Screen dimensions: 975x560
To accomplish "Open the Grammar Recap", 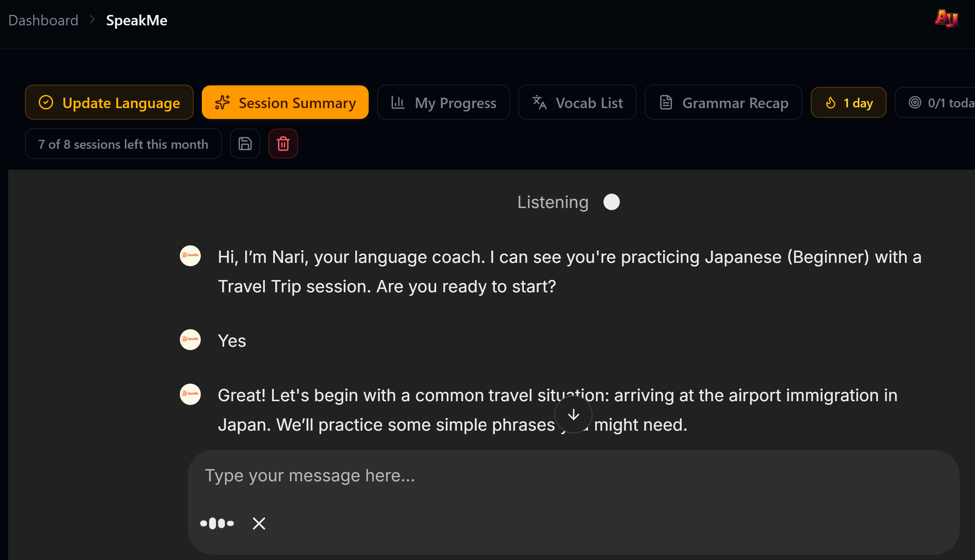I will click(723, 102).
